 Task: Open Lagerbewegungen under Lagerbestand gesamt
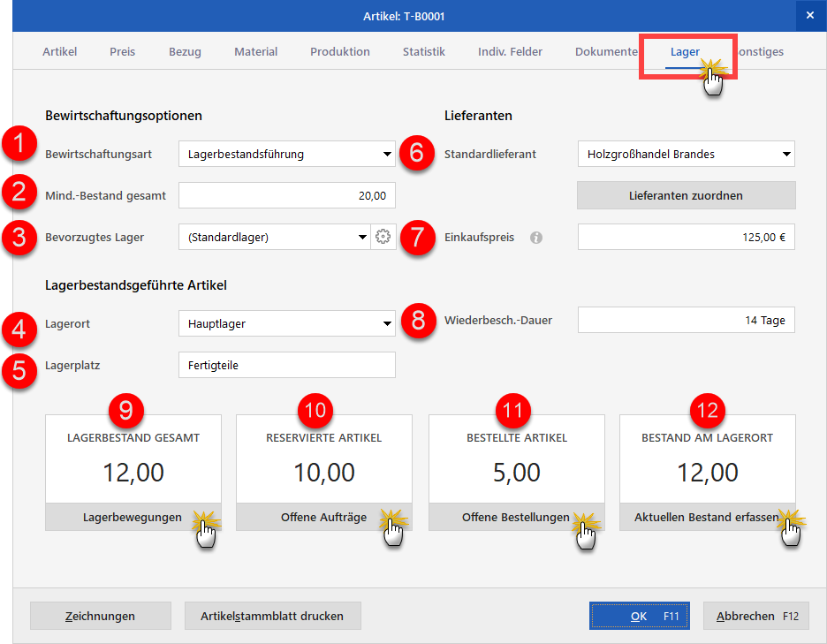point(133,517)
